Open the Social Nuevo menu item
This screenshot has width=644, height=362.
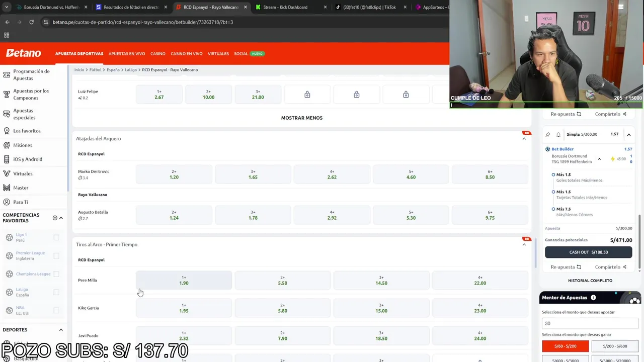point(249,54)
